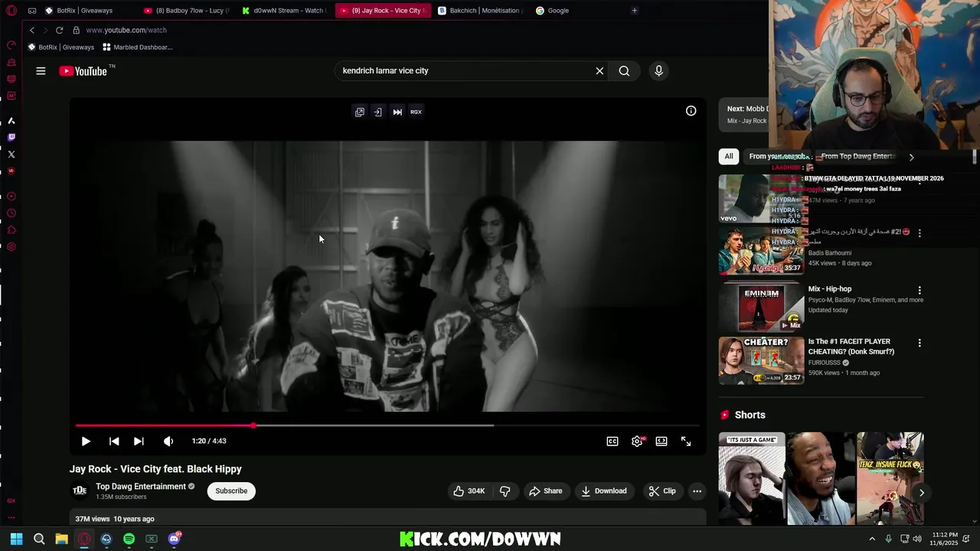Click the skip-forward overlay icon above video
This screenshot has height=551, width=980.
click(x=397, y=112)
